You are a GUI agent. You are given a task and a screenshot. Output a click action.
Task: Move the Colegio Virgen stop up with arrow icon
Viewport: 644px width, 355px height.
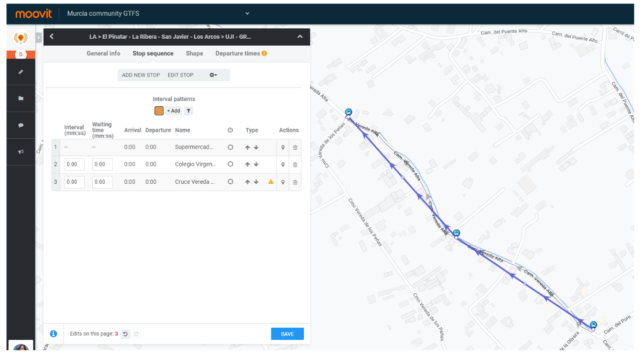tap(247, 164)
